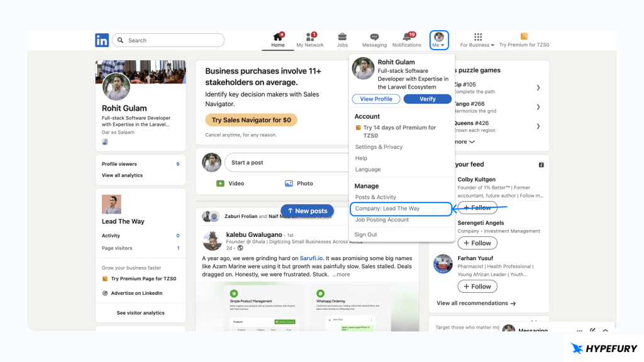Follow Serengeti Angels company
Viewport: 644px width, 362px height.
[477, 243]
